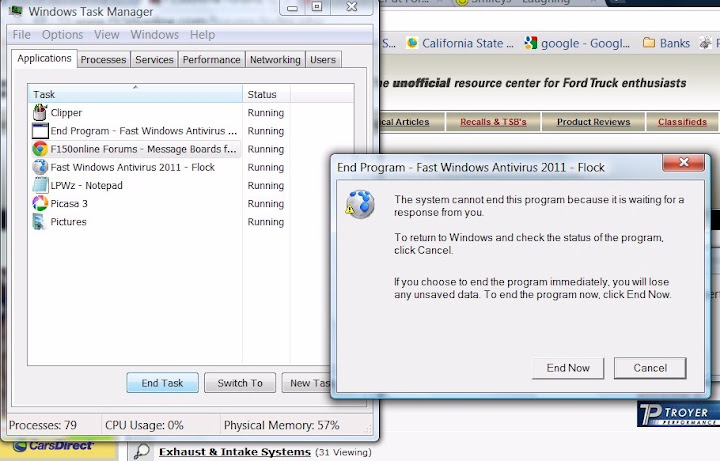Click the Switch To button

point(240,382)
